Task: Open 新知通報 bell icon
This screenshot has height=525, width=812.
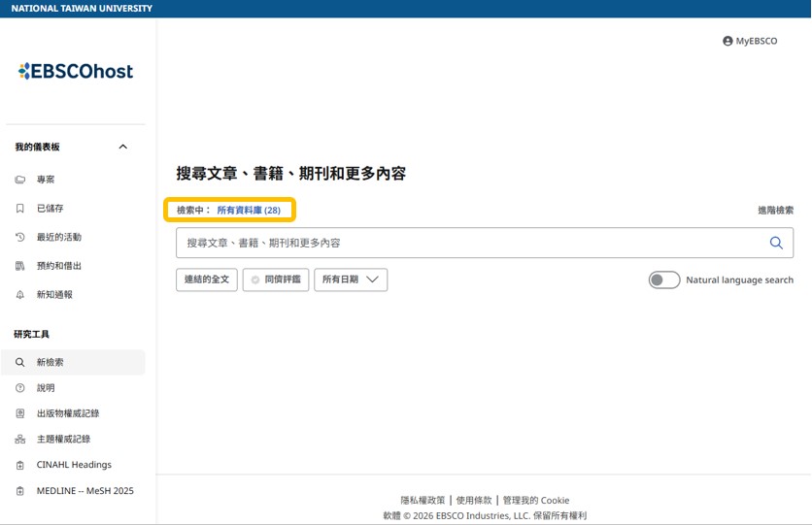Action: tap(20, 295)
